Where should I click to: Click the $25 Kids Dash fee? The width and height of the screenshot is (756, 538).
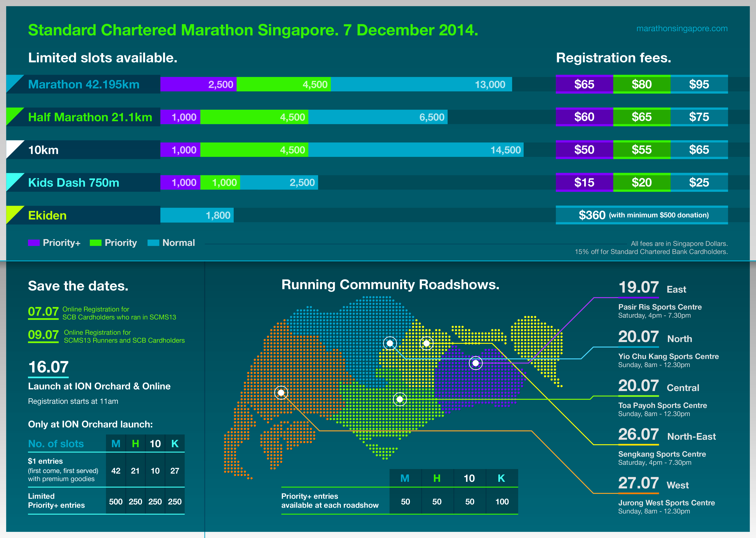tap(699, 182)
